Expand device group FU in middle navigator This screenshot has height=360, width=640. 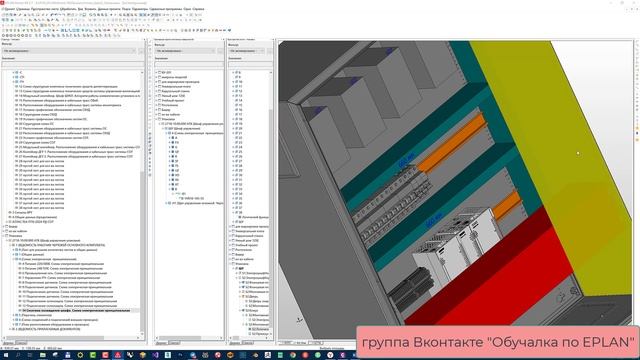click(x=170, y=142)
